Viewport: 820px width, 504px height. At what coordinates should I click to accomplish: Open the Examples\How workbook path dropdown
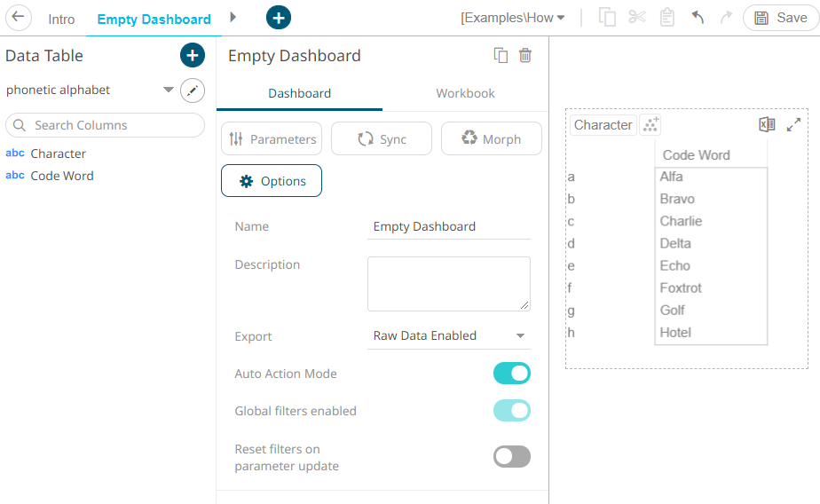(x=513, y=18)
